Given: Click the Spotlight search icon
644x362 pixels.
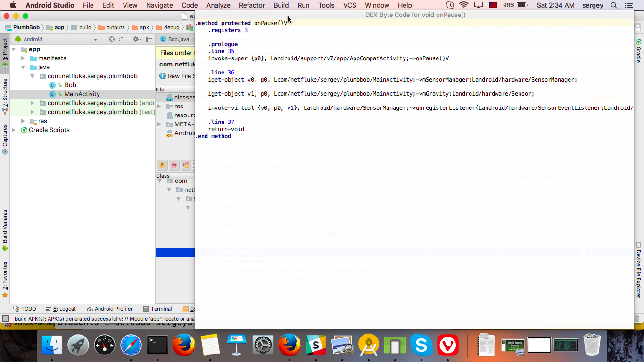Looking at the screenshot, I should pyautogui.click(x=614, y=5).
